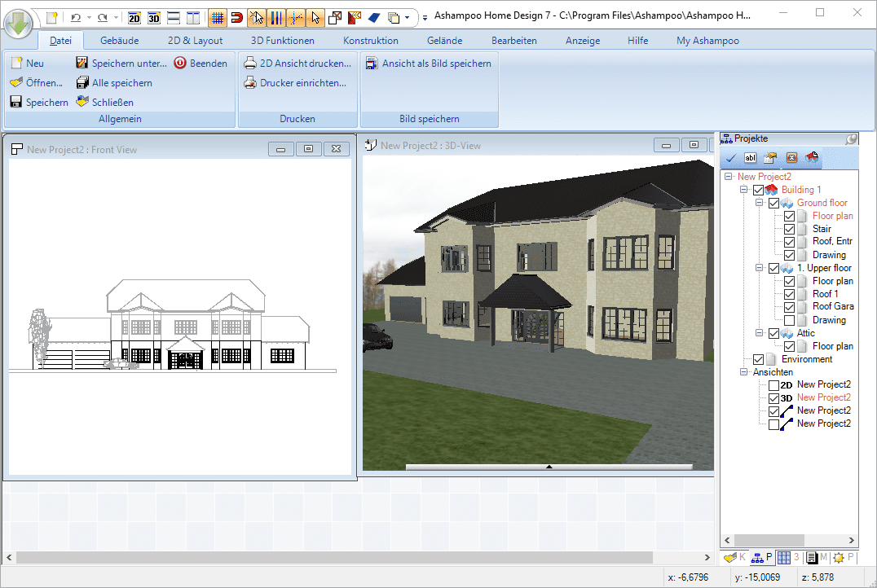This screenshot has width=877, height=588.
Task: Switch to the Konstruktion ribbon tab
Action: coord(370,39)
